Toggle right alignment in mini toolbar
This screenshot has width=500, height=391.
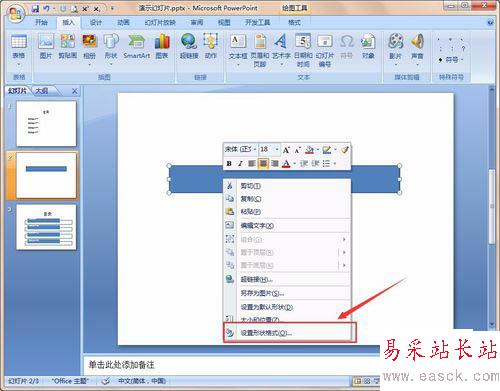pyautogui.click(x=274, y=163)
